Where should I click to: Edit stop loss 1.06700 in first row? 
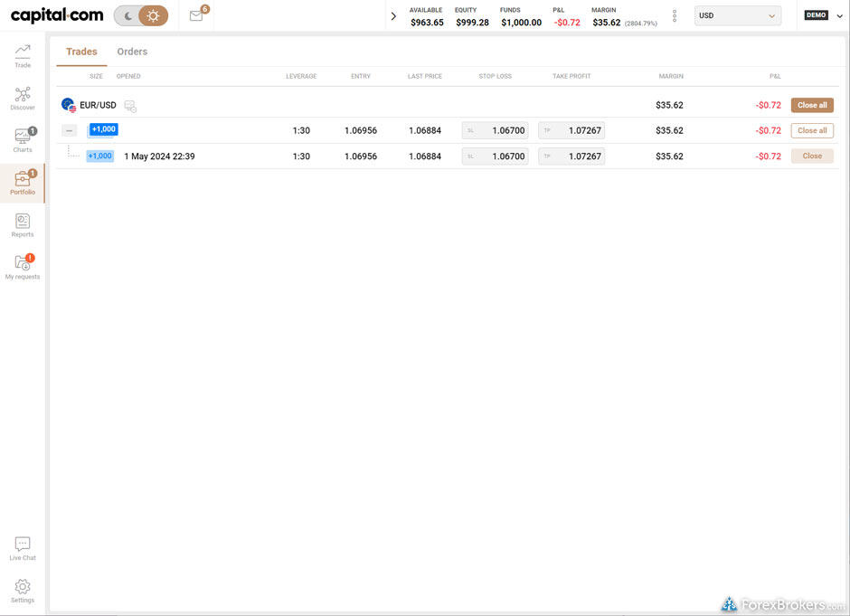[x=496, y=130]
